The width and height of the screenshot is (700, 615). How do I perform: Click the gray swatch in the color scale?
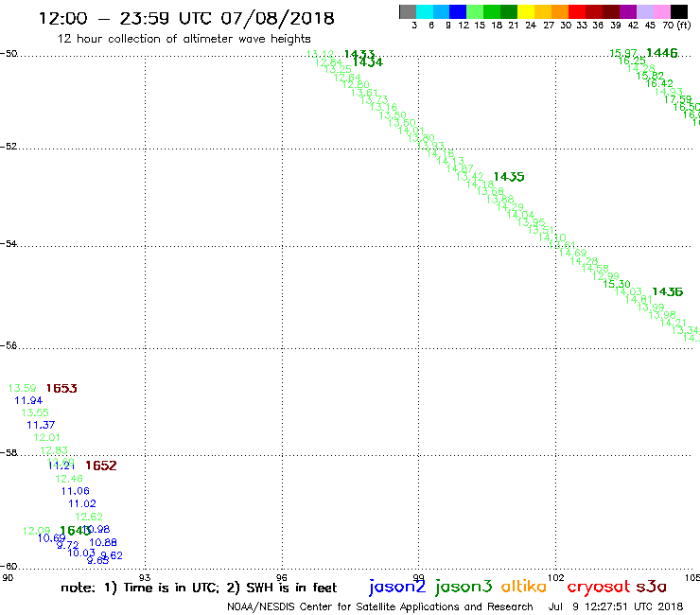pyautogui.click(x=408, y=11)
